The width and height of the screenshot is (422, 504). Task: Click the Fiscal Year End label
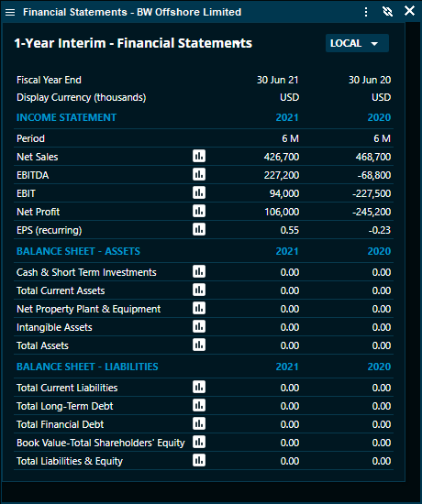pyautogui.click(x=49, y=80)
